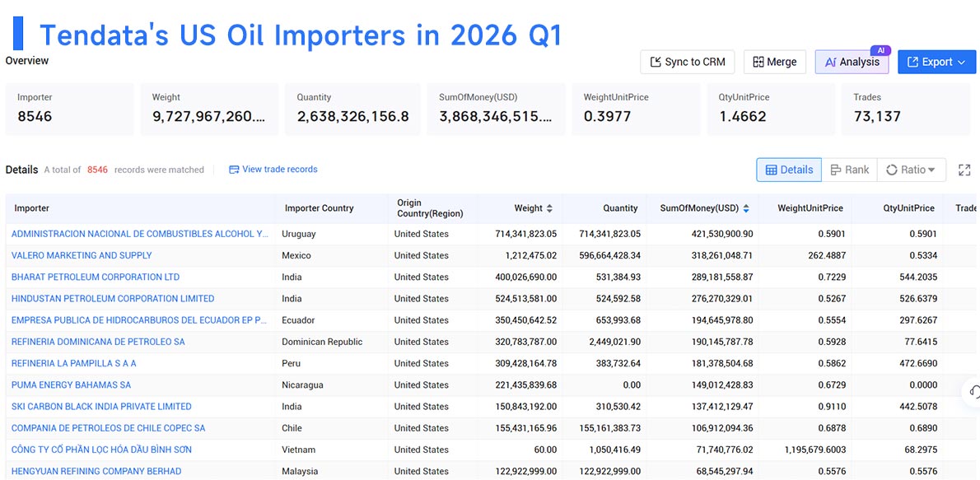The width and height of the screenshot is (980, 480).
Task: Click the Sync to CRM button
Action: click(687, 62)
